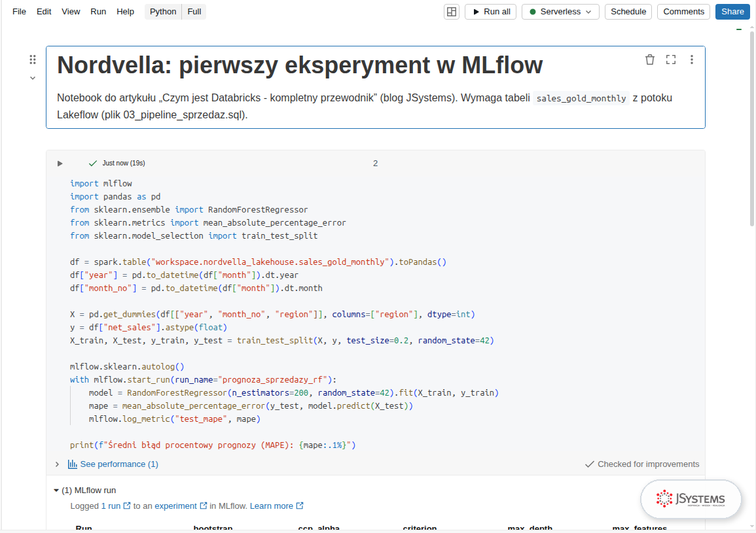
Task: Open the Run menu
Action: coord(98,12)
